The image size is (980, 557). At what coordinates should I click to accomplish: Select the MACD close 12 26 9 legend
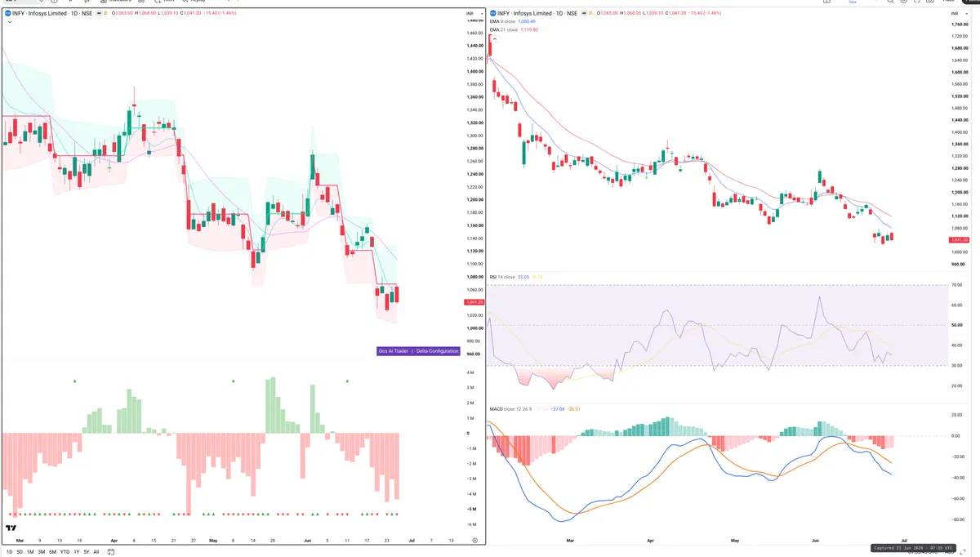click(509, 408)
